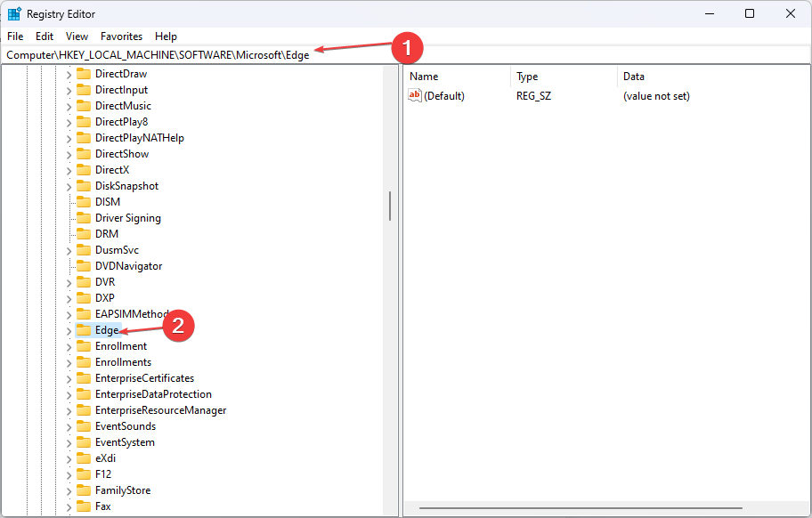This screenshot has height=518, width=812.
Task: Select the Enrollment key label
Action: click(121, 346)
